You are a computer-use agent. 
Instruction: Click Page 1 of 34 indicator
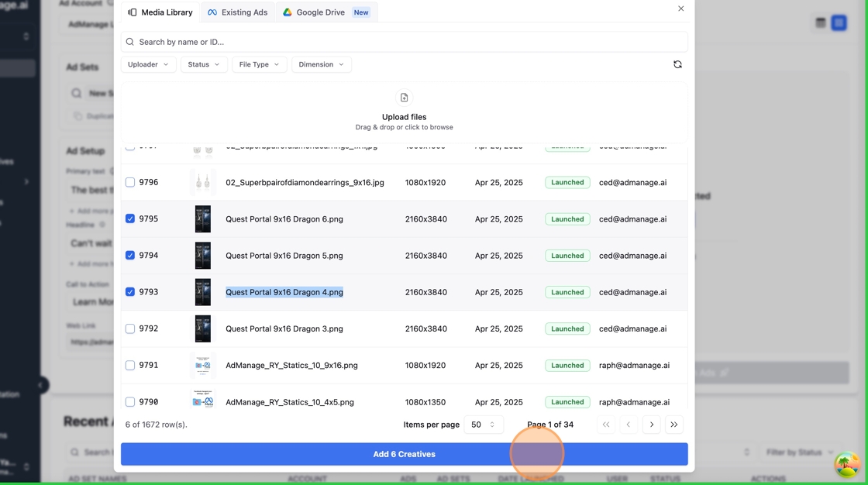(x=550, y=425)
